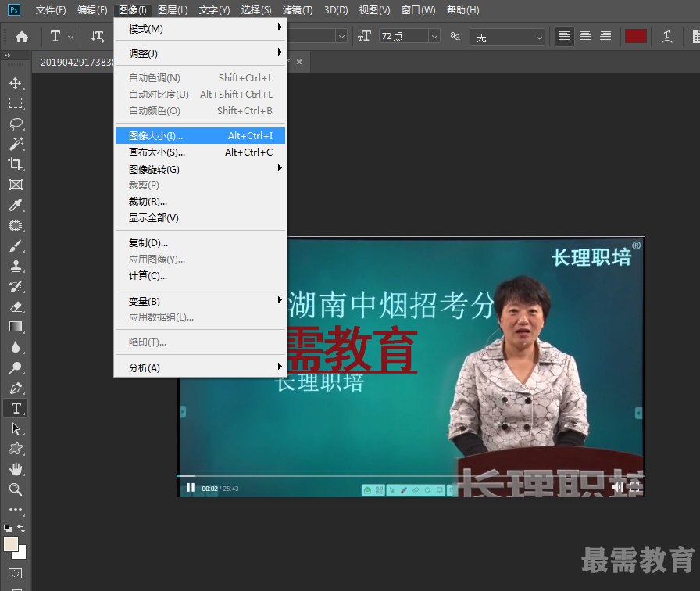
Task: Left align text
Action: (x=564, y=37)
